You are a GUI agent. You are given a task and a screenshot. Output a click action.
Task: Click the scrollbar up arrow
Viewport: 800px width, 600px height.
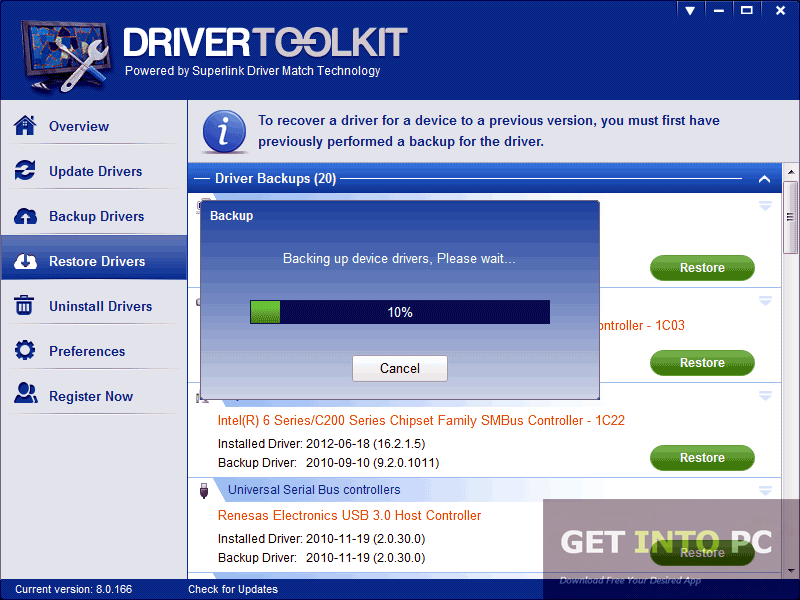[790, 172]
